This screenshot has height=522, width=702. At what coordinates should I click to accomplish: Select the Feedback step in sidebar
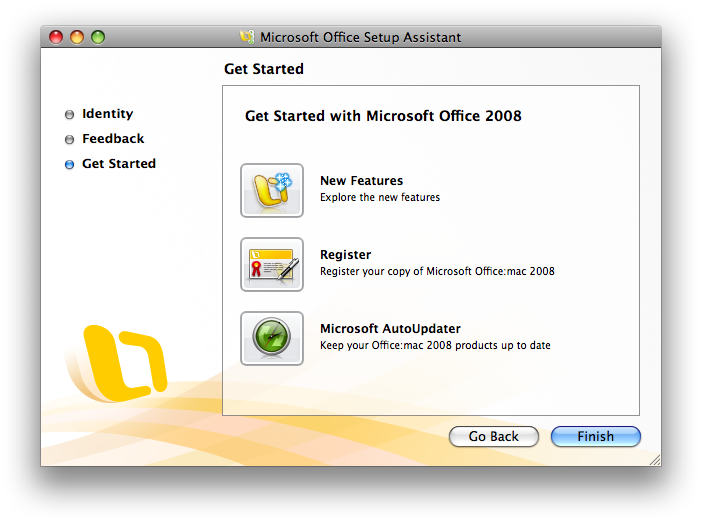[x=113, y=139]
